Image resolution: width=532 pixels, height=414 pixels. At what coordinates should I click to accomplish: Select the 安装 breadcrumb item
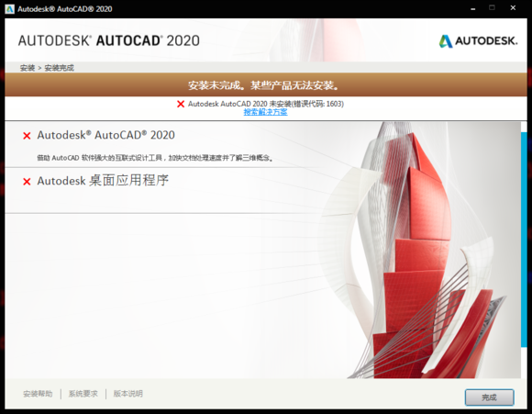28,68
